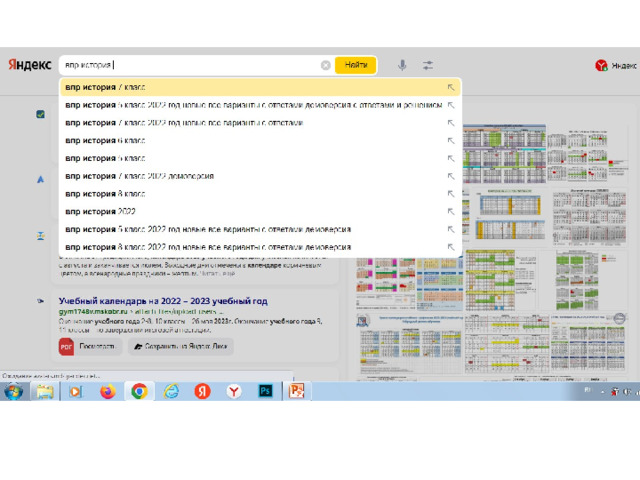Screen dimensions: 640x480
Task: Click the fill arrow beside "впр история 6 класс"
Action: pyautogui.click(x=451, y=140)
